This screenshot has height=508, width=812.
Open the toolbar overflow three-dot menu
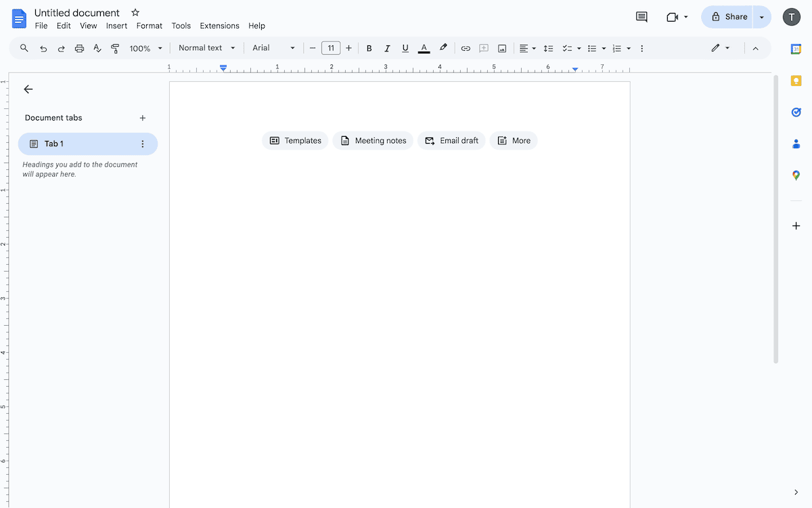click(641, 48)
